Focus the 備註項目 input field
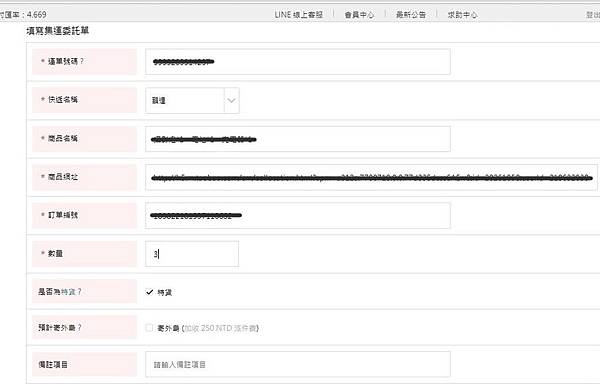600x386 pixels. tap(298, 364)
